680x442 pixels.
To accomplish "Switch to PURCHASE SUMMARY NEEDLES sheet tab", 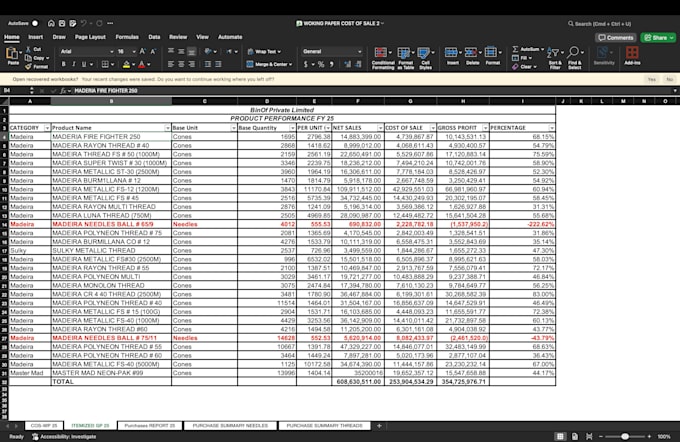I will click(x=230, y=426).
